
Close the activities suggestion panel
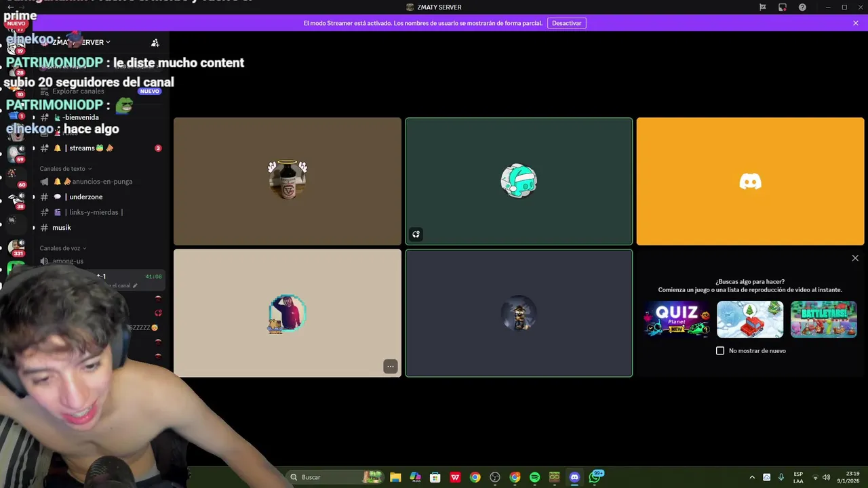(855, 258)
